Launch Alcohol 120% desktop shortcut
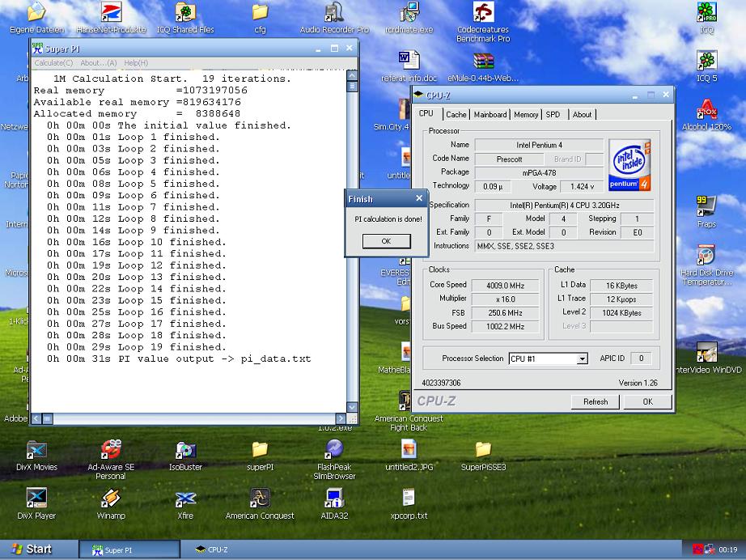The image size is (746, 560). pyautogui.click(x=706, y=114)
